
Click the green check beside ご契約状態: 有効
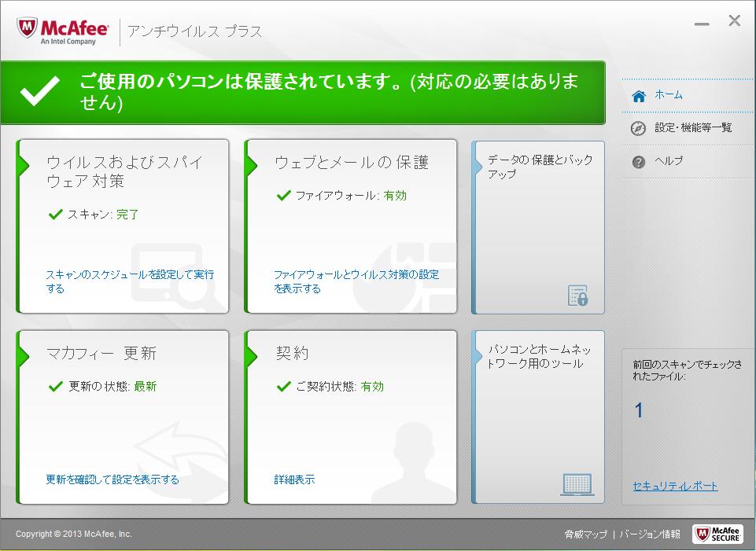click(x=283, y=386)
